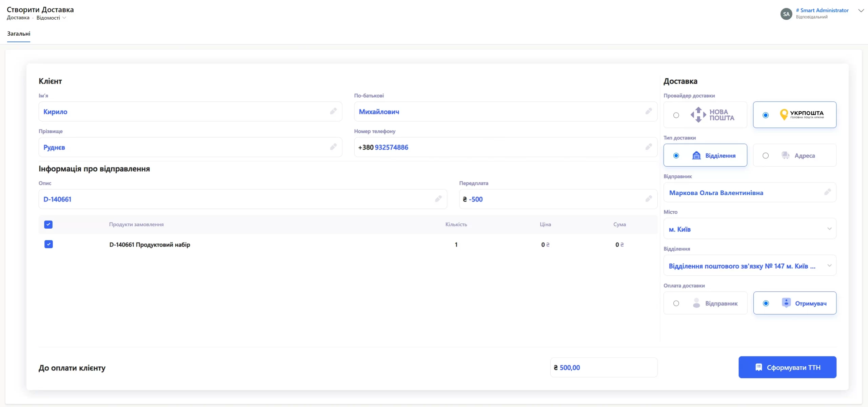Click the pencil icon in the Прізвище field
868x407 pixels.
[x=333, y=147]
